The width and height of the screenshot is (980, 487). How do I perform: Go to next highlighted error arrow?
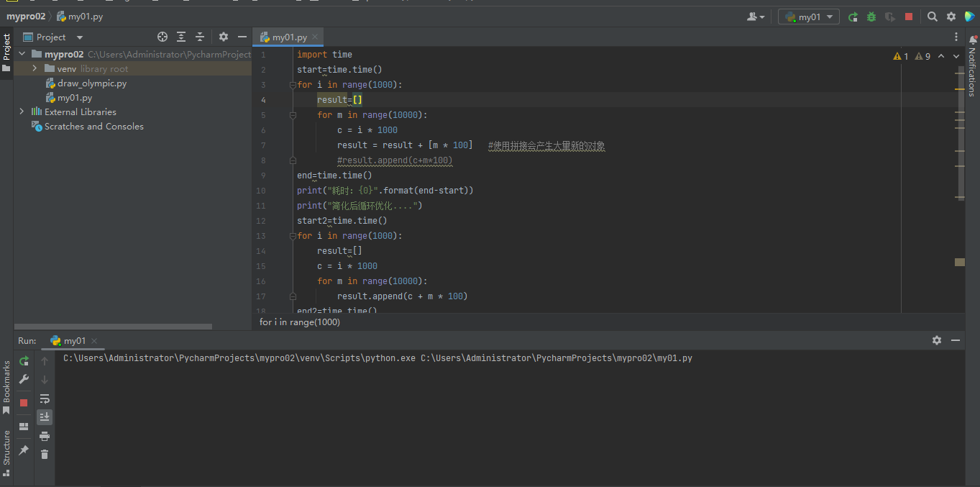tap(956, 56)
